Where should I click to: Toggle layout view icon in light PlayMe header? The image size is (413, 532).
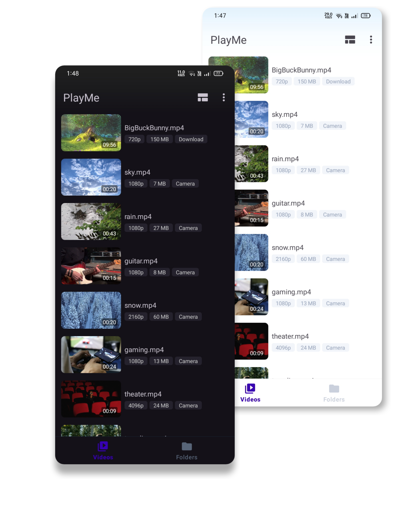coord(350,40)
